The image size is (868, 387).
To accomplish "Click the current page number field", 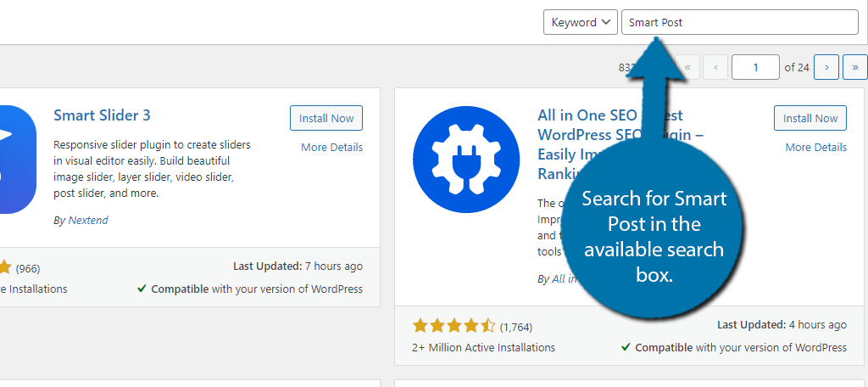I will (755, 67).
